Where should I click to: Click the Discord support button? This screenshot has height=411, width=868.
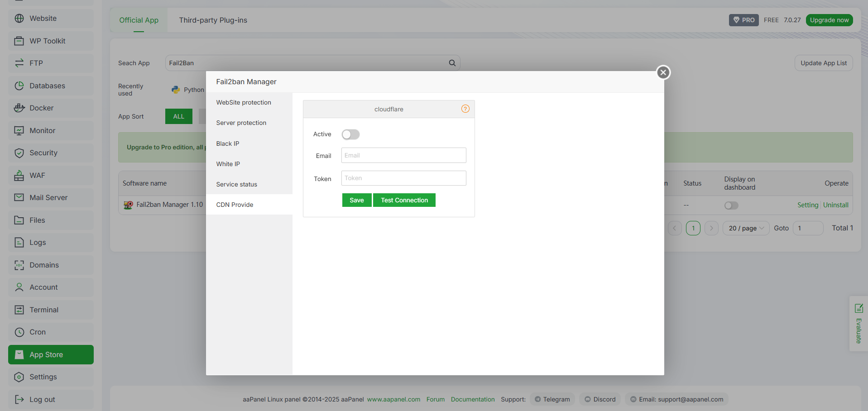600,399
